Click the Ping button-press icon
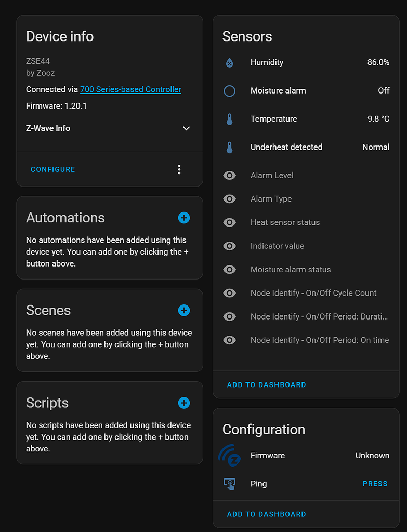Viewport: 407px width, 532px height. pyautogui.click(x=229, y=484)
